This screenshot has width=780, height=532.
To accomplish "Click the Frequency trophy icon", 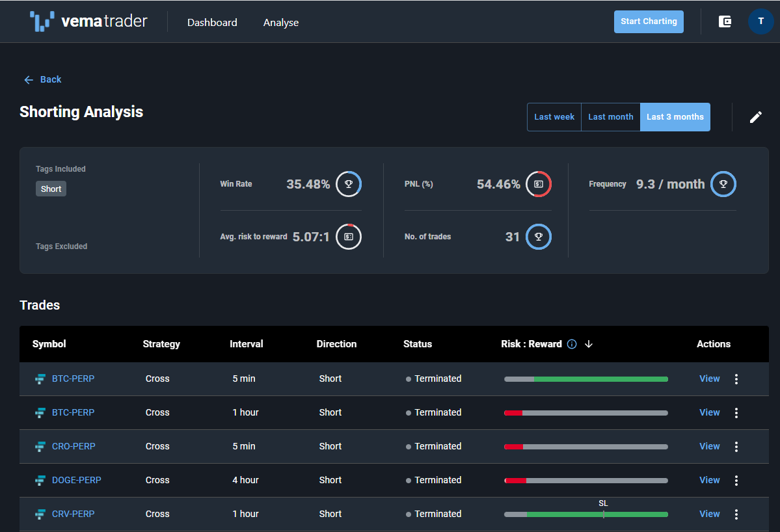I will pyautogui.click(x=723, y=184).
